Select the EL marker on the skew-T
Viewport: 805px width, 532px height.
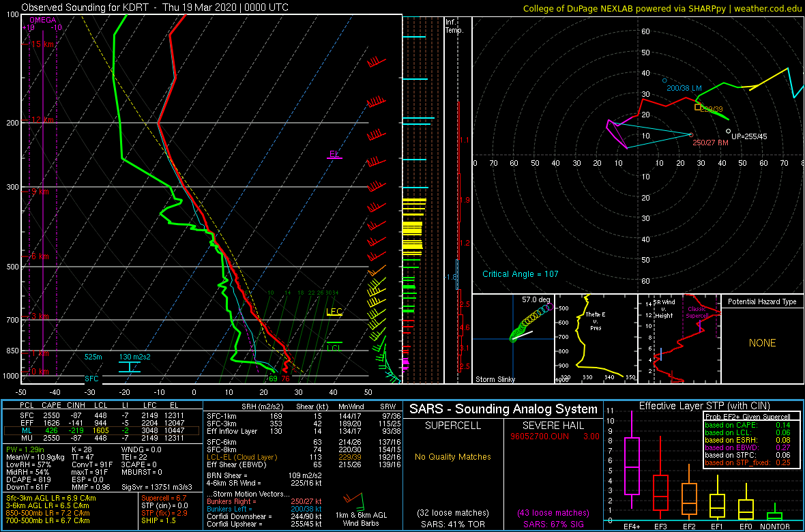(x=335, y=153)
